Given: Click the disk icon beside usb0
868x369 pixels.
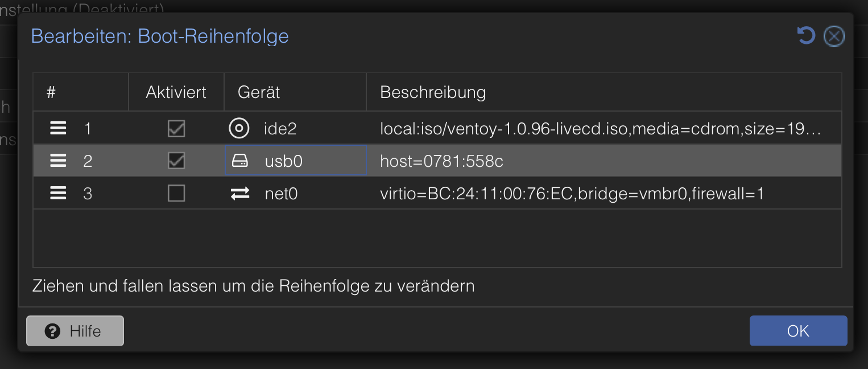Looking at the screenshot, I should click(240, 162).
